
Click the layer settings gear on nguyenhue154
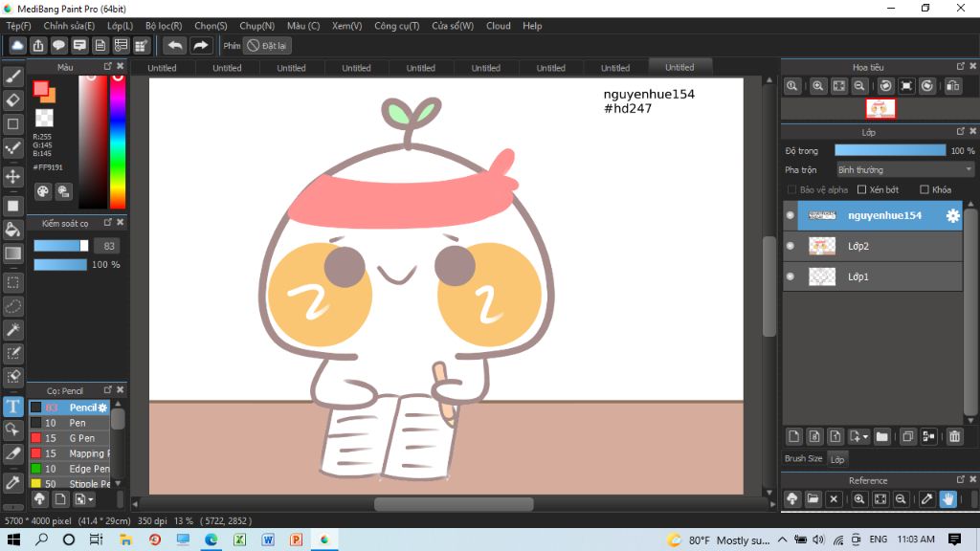coord(952,215)
